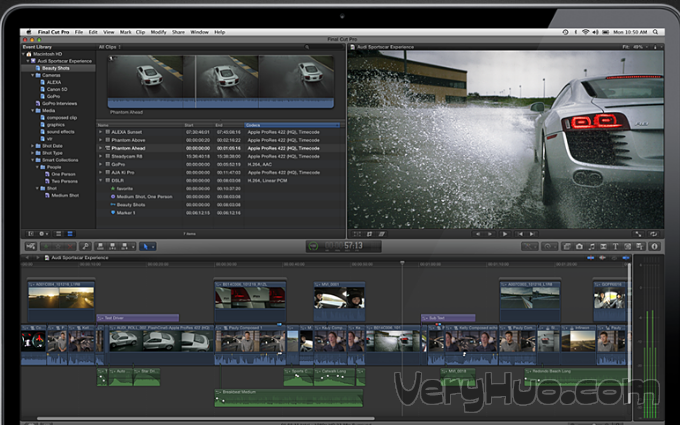Select the Beauty Shots collection

click(58, 68)
